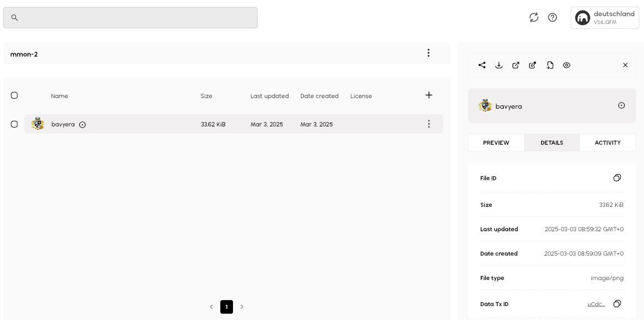Switch to the ACTIVITY tab

[x=607, y=143]
